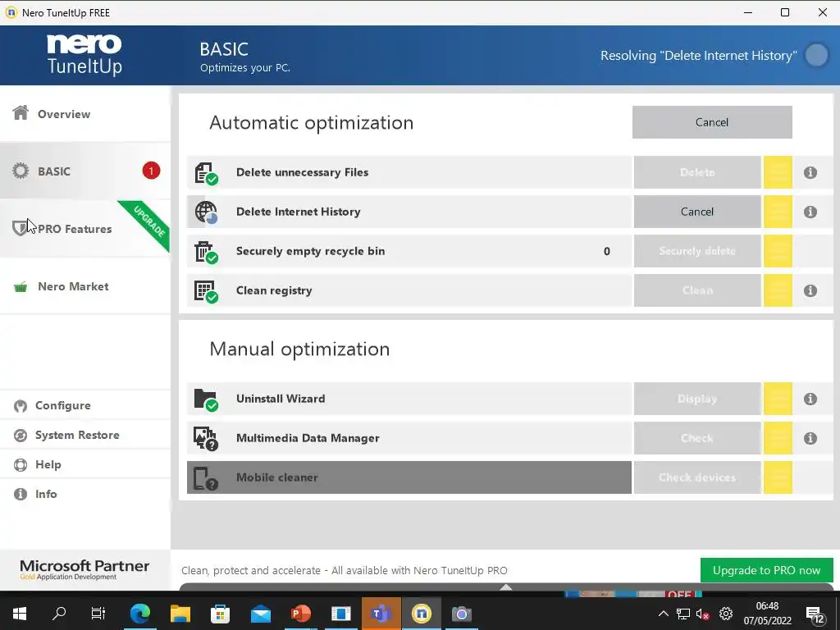Viewport: 840px width, 630px height.
Task: Open File Explorer from the taskbar
Action: [180, 614]
